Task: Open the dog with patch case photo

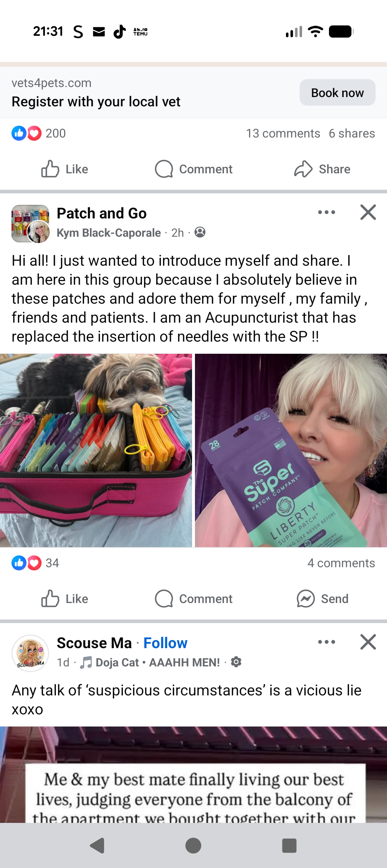Action: [x=96, y=450]
